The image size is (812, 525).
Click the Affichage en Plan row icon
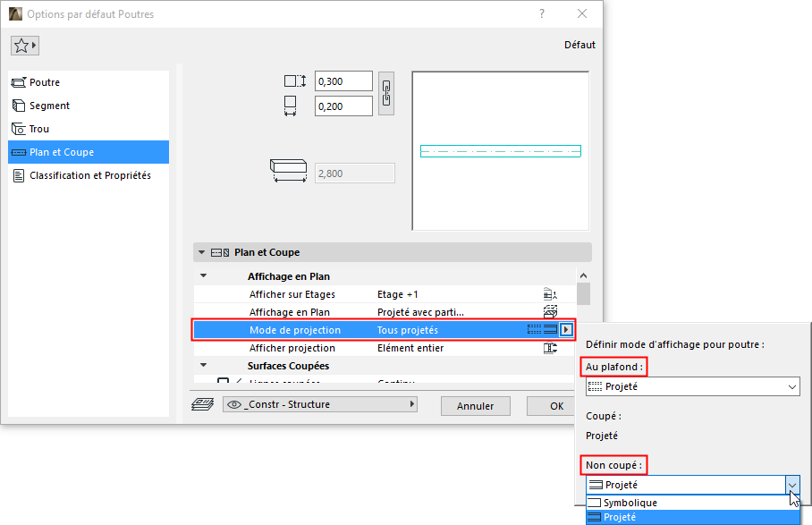pyautogui.click(x=550, y=311)
